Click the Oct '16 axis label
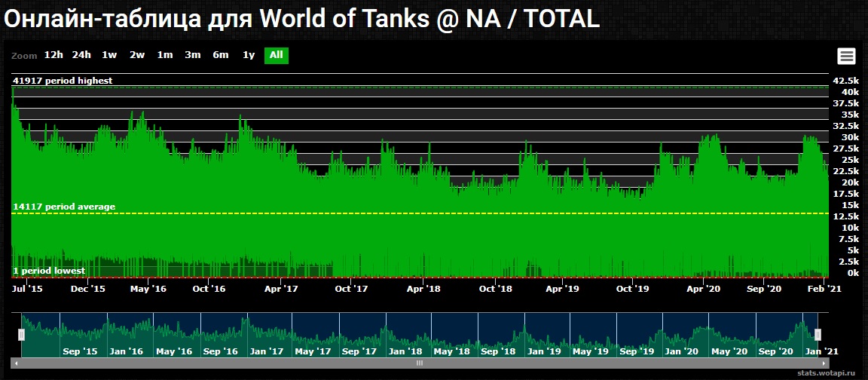 [x=209, y=290]
